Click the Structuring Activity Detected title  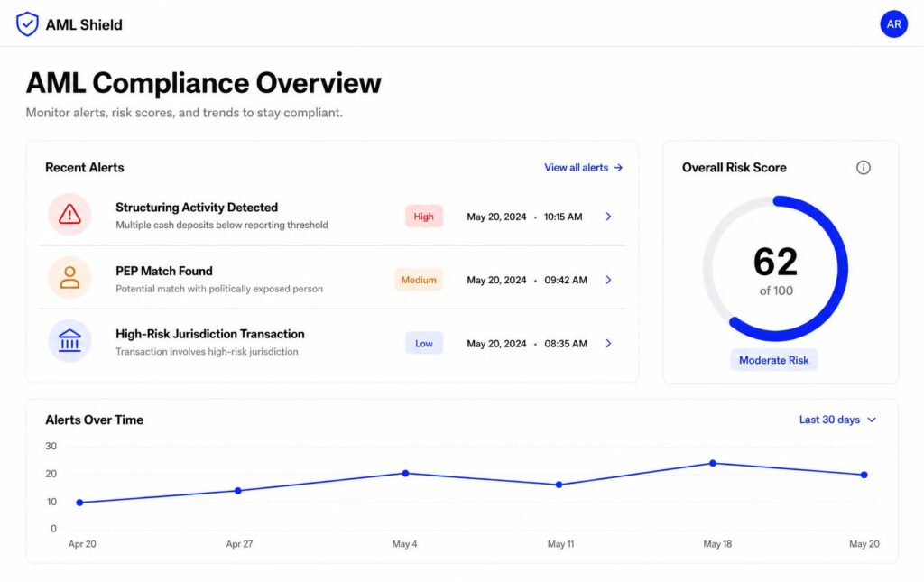[197, 208]
